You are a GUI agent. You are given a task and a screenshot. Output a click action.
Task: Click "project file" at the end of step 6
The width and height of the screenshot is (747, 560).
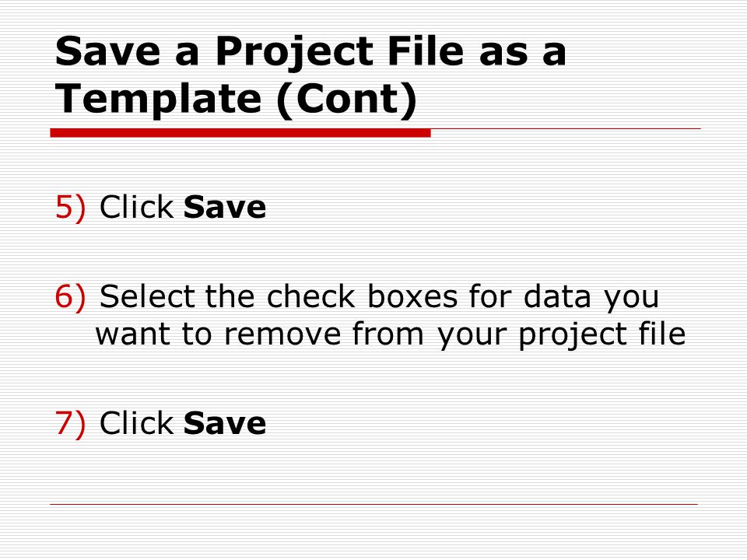pos(602,335)
